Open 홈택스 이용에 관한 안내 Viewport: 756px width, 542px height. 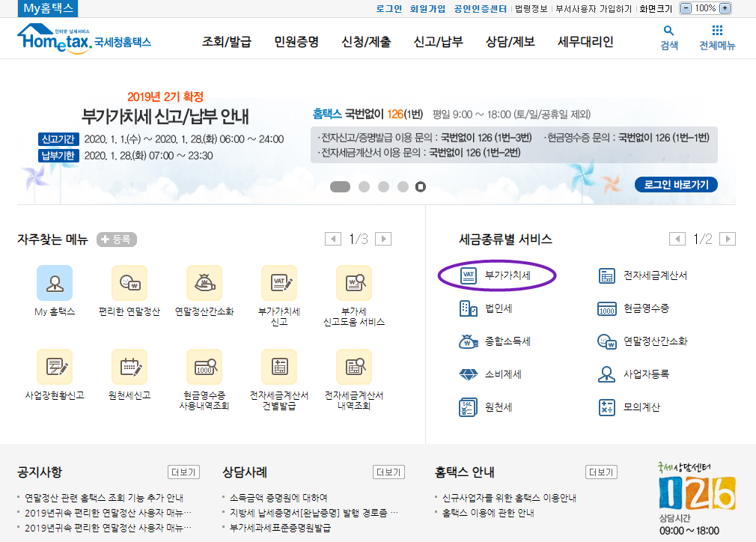[489, 513]
